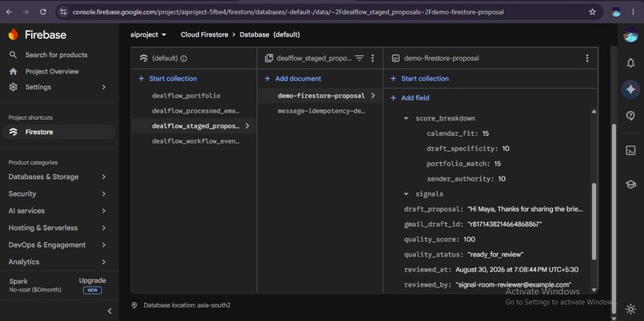The width and height of the screenshot is (644, 321).
Task: Click Add field
Action: pos(410,97)
